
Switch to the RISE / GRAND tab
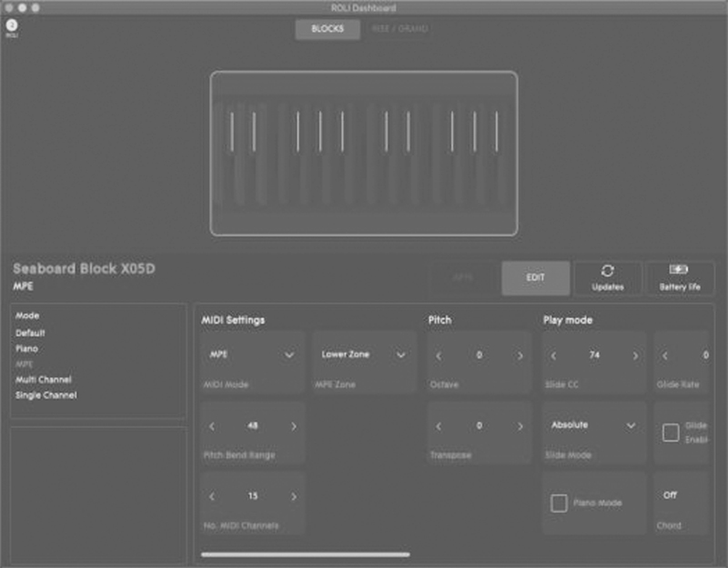point(399,29)
